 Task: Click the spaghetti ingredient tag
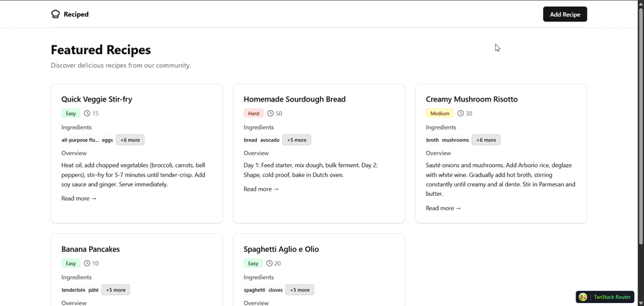(255, 290)
